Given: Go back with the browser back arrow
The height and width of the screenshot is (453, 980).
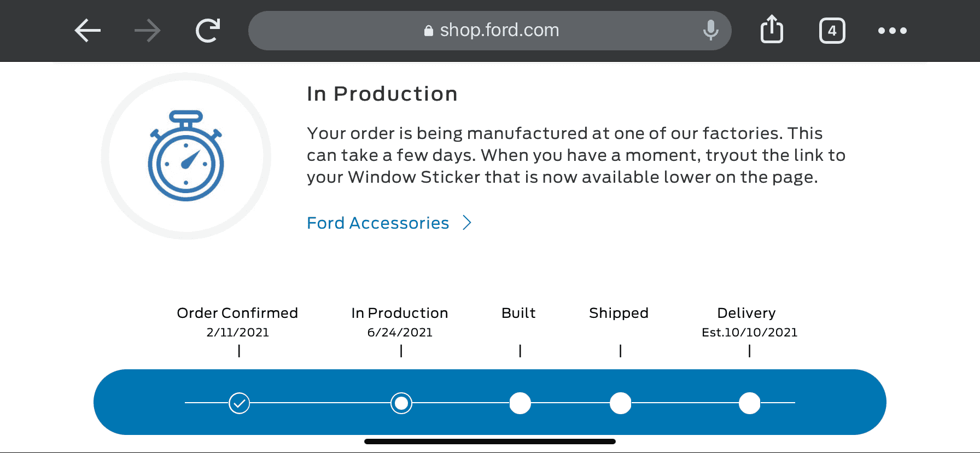Looking at the screenshot, I should click(x=87, y=31).
